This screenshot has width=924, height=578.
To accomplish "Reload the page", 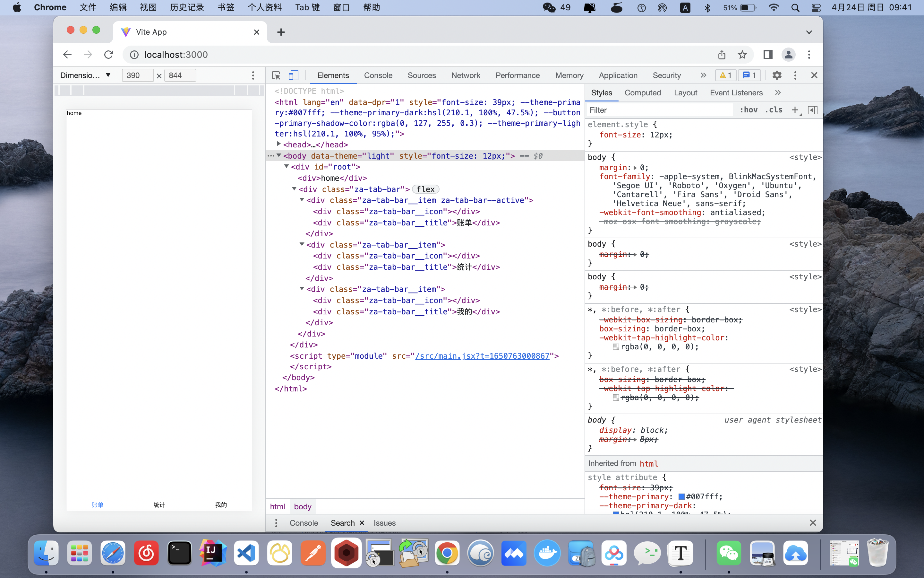I will point(108,55).
